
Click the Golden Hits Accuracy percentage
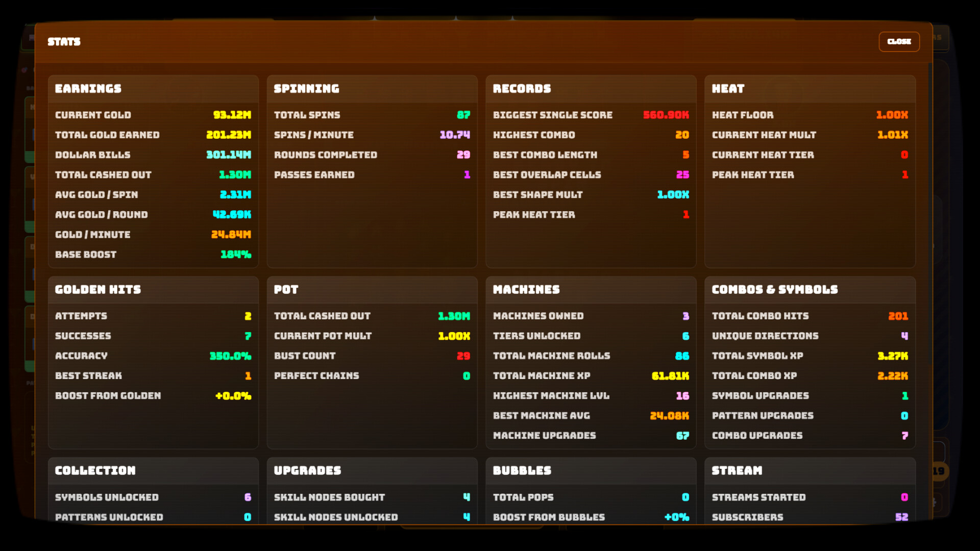pos(230,356)
